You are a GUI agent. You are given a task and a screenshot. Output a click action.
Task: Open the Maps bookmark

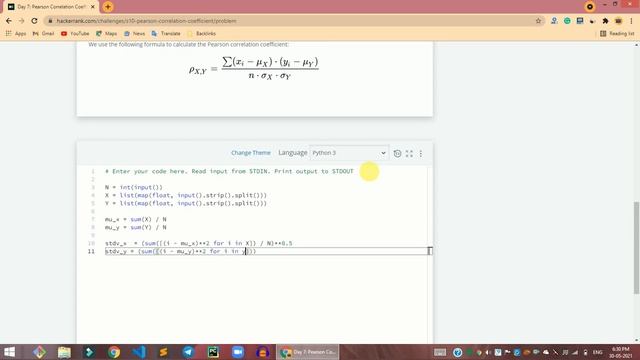[x=107, y=33]
